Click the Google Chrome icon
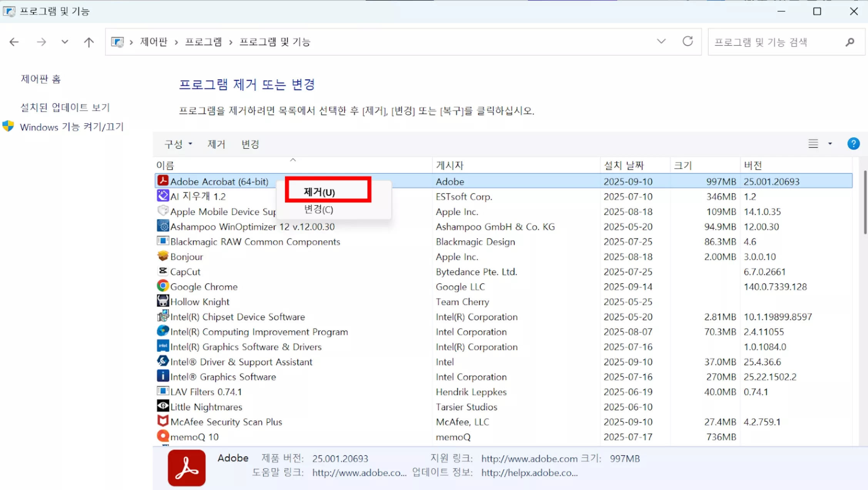 (163, 286)
